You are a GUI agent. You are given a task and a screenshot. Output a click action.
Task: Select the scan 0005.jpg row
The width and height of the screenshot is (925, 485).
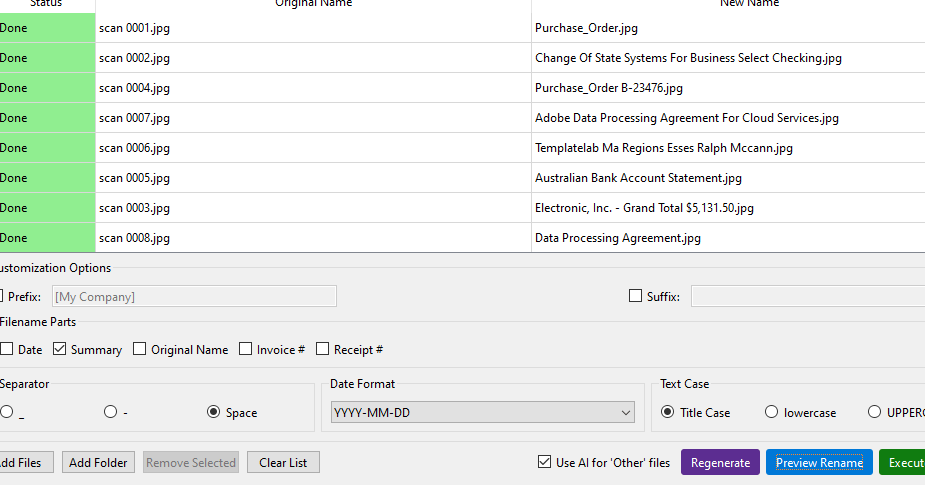pyautogui.click(x=300, y=178)
